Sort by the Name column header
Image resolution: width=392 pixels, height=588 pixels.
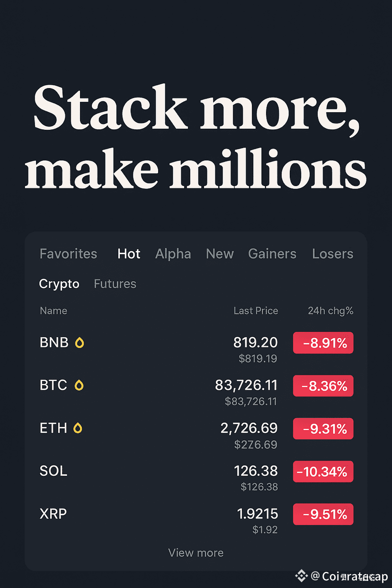[x=53, y=311]
